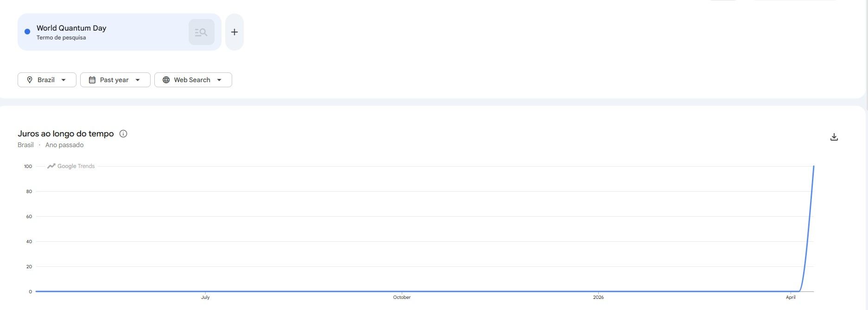Screen dimensions: 868x310
Task: Download the interest over time chart data
Action: pyautogui.click(x=834, y=137)
